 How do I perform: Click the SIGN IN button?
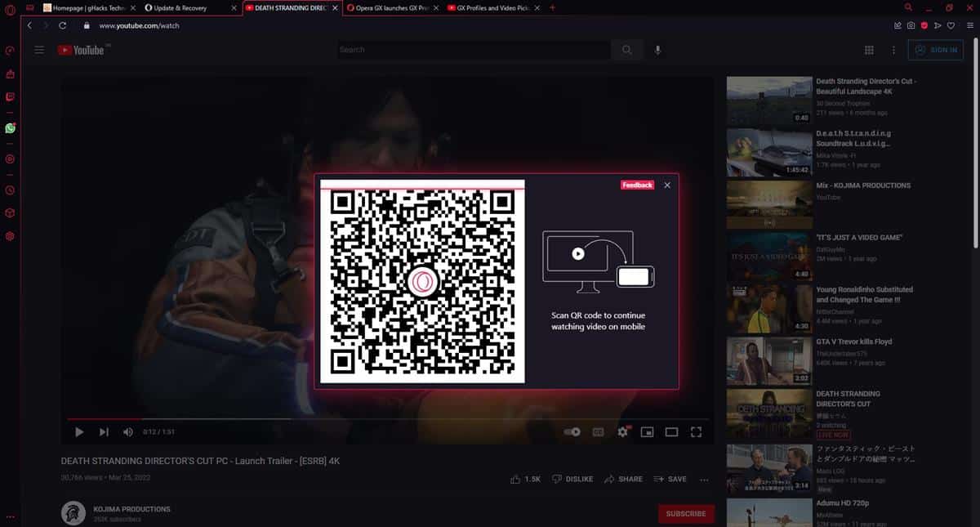[936, 50]
